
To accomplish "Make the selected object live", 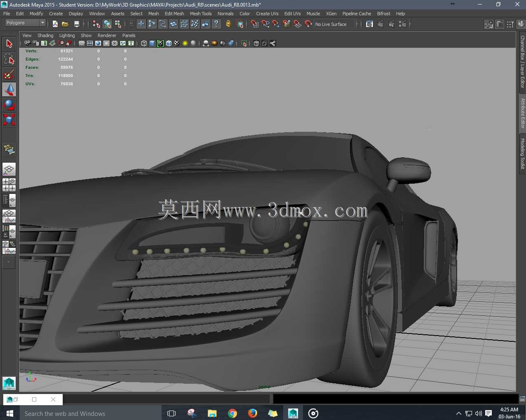I will [x=308, y=24].
